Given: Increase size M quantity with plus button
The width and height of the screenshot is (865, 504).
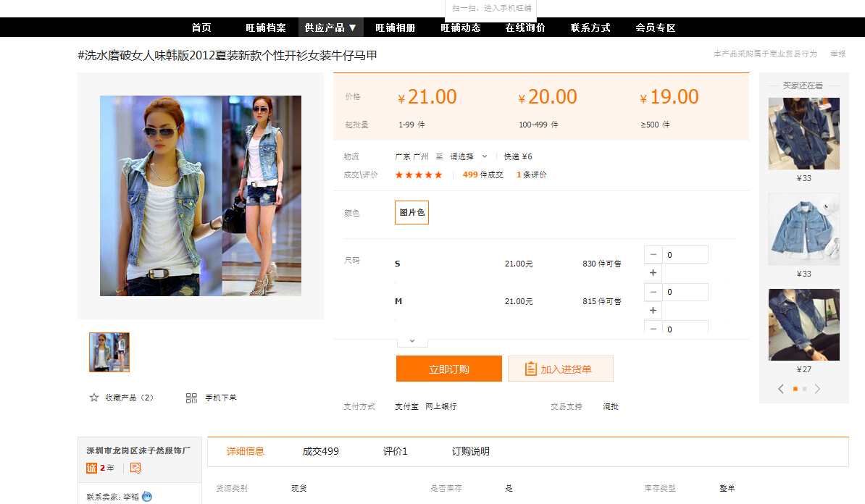Looking at the screenshot, I should tap(653, 310).
